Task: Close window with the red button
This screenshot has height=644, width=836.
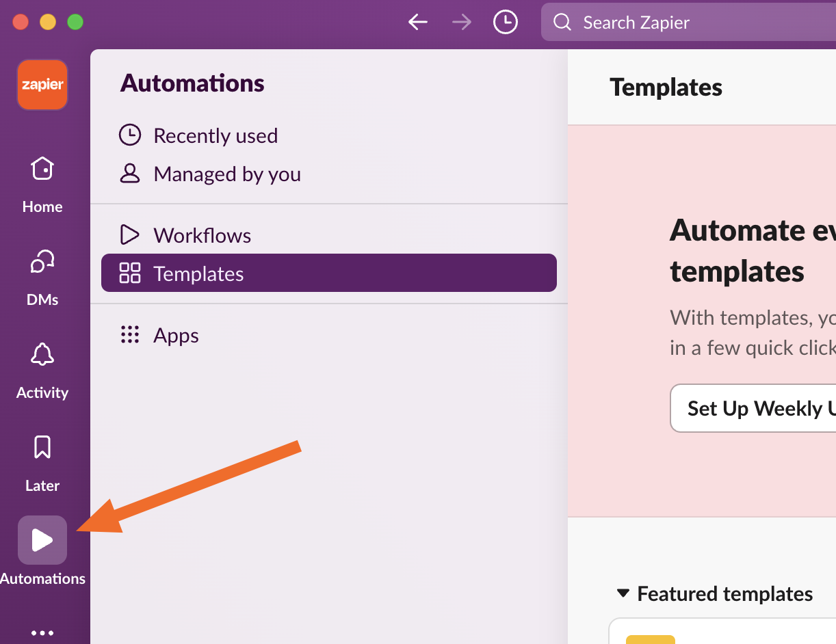Action: pyautogui.click(x=21, y=22)
